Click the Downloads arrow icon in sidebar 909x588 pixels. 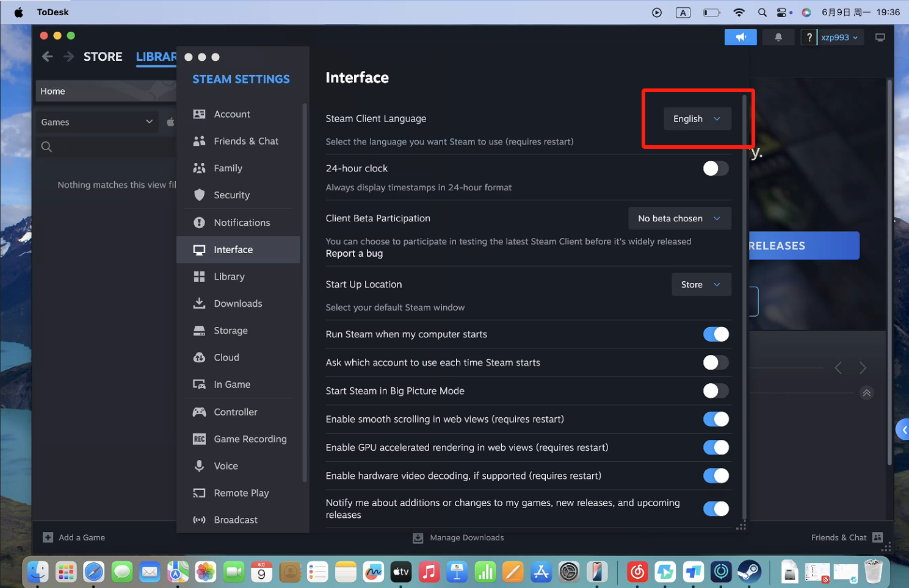click(x=199, y=303)
